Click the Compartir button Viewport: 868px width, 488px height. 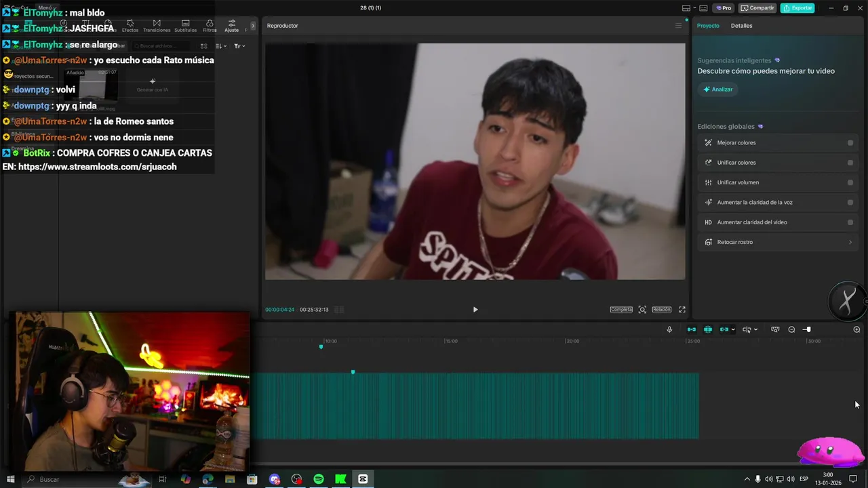click(757, 8)
